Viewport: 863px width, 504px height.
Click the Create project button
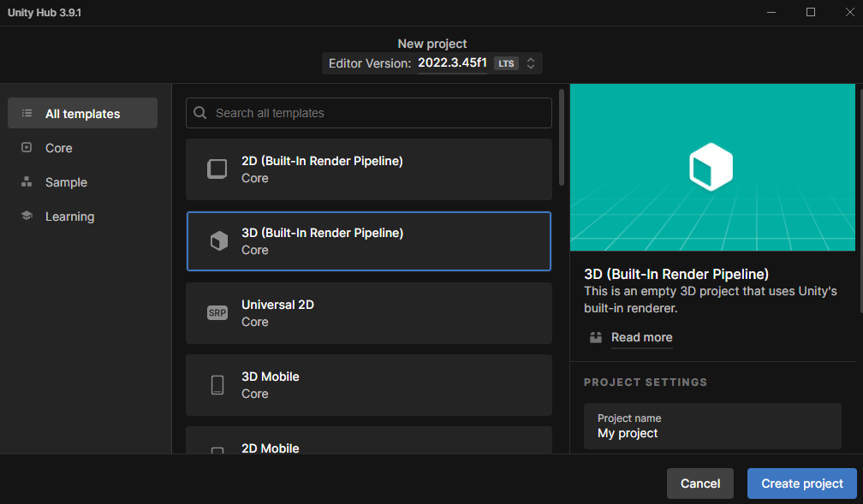click(802, 483)
